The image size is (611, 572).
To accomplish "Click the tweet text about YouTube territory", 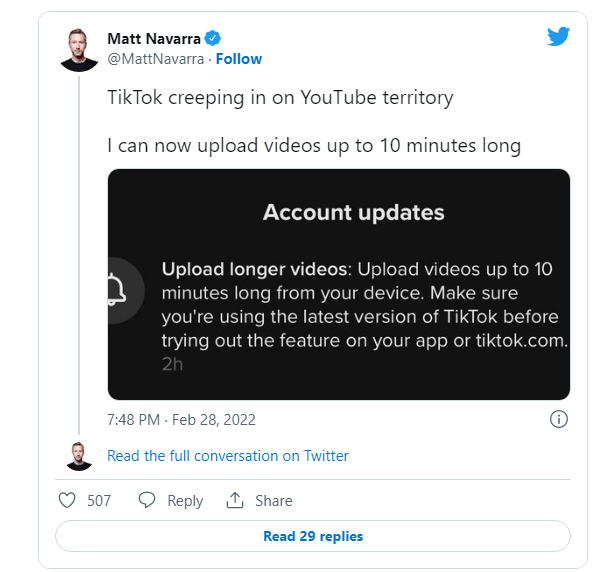I will point(281,97).
